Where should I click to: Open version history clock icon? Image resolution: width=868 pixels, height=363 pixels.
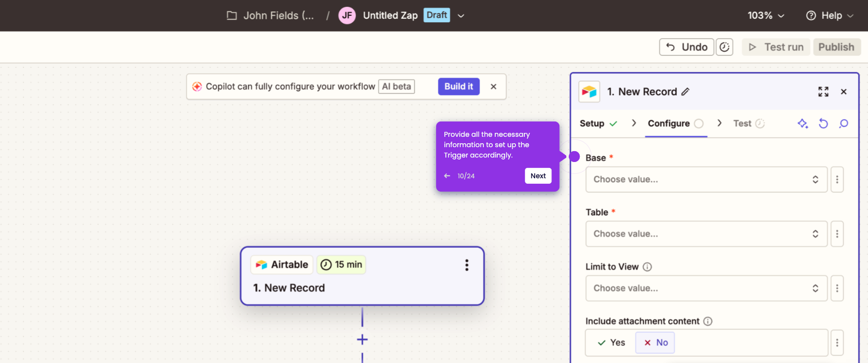pos(724,47)
